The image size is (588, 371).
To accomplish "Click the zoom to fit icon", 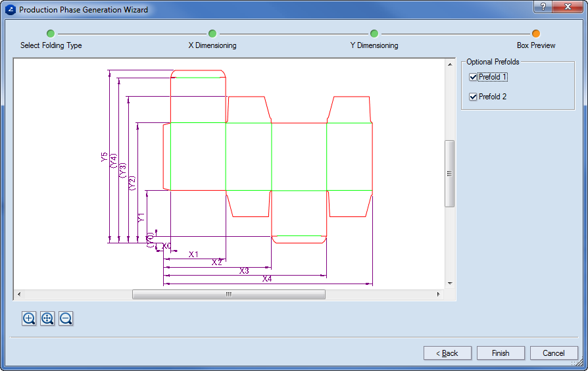I will tap(47, 319).
